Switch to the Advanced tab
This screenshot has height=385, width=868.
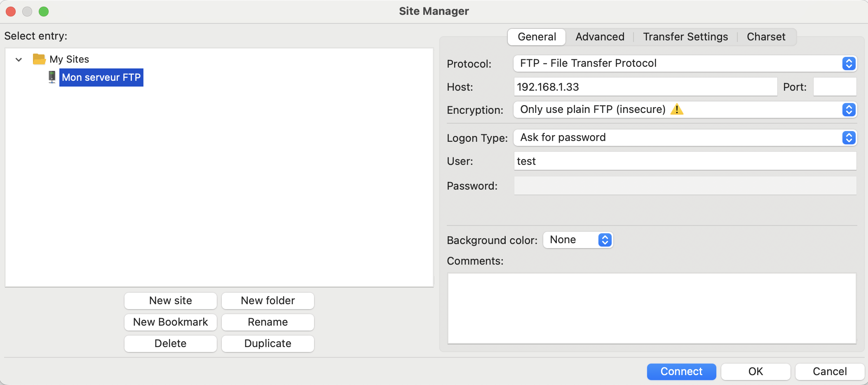[600, 37]
